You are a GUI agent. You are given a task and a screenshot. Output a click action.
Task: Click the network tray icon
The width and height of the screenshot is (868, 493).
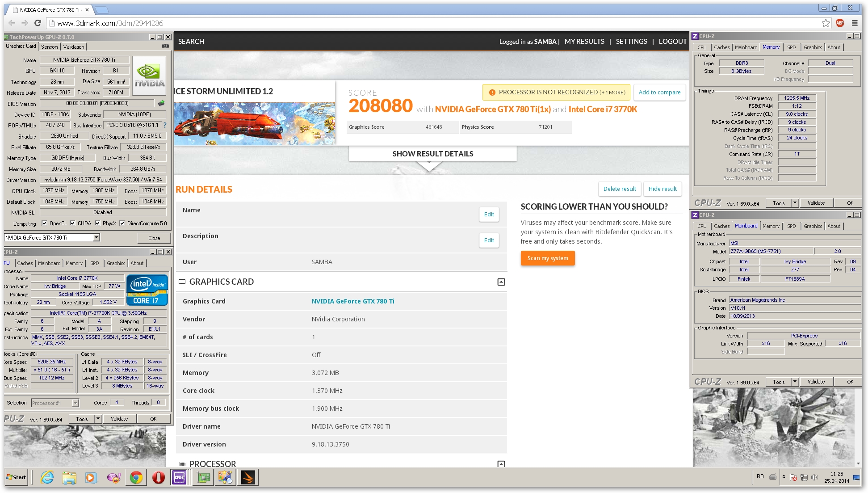804,477
